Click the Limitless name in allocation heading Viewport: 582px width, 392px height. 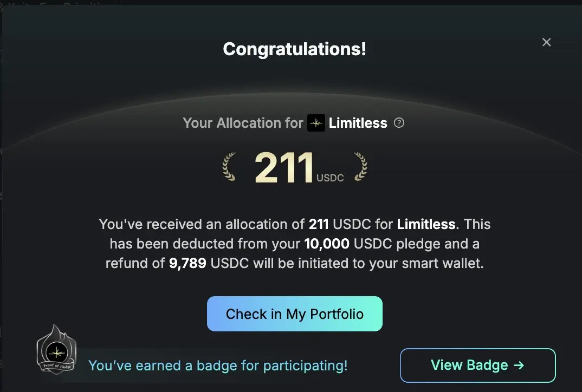pos(358,123)
